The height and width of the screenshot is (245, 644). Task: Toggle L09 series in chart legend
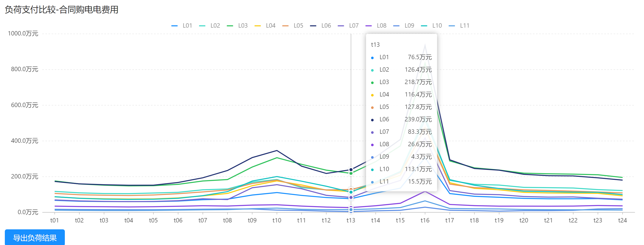tap(404, 26)
